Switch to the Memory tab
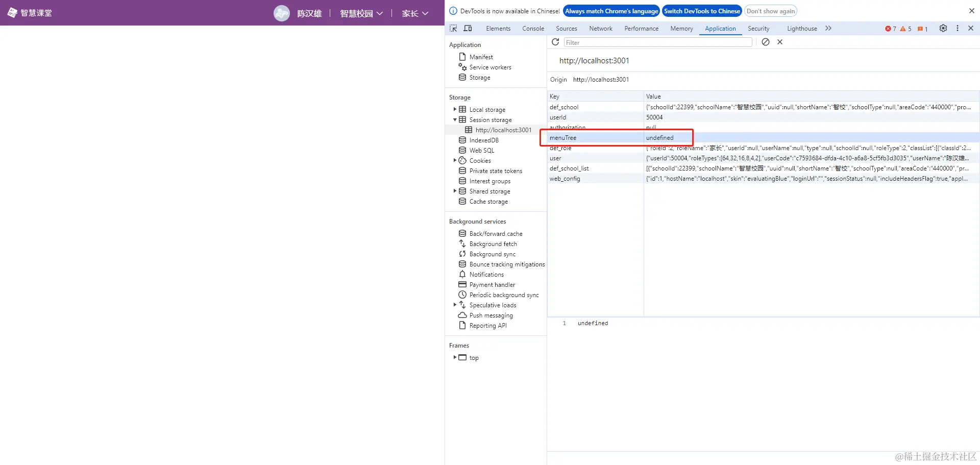980x465 pixels. pyautogui.click(x=682, y=29)
